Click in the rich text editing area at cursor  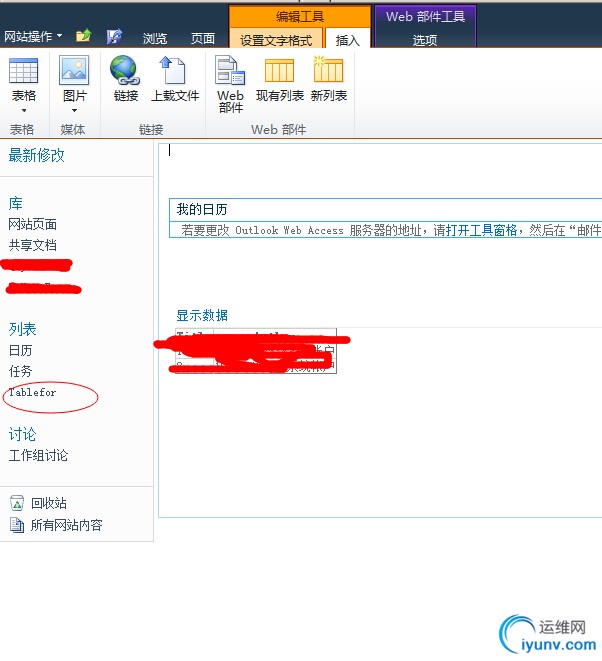pos(170,150)
